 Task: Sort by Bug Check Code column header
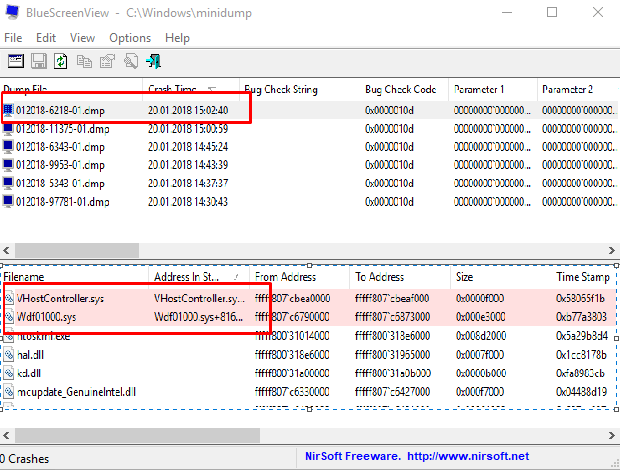point(400,90)
